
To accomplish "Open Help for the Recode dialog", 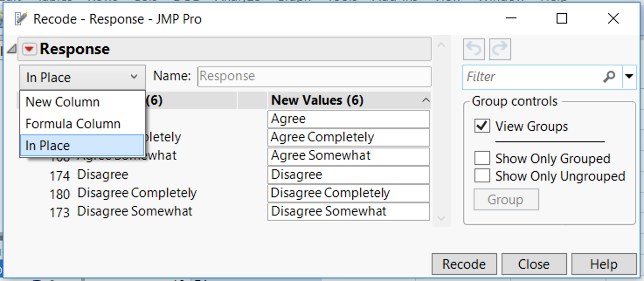I will pos(603,264).
